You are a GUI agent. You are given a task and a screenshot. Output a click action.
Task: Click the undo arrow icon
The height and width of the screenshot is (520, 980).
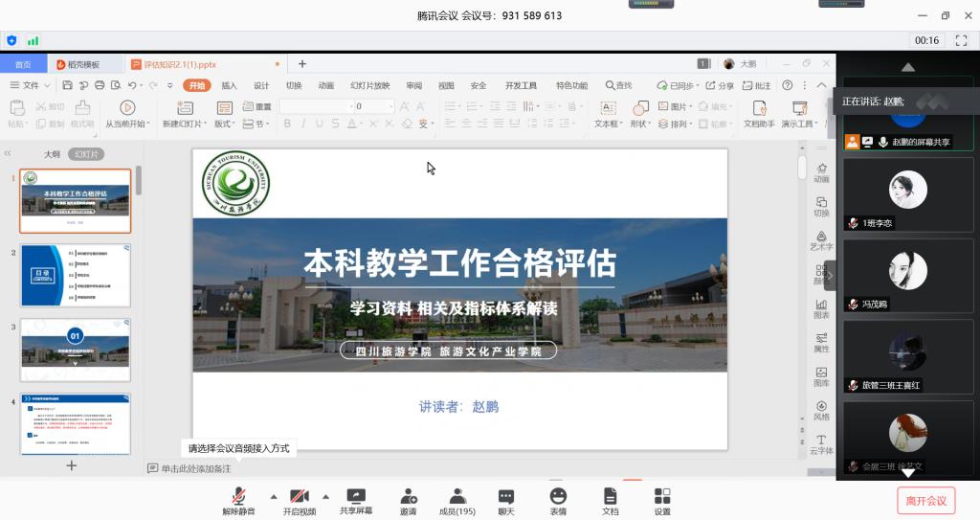[x=132, y=85]
